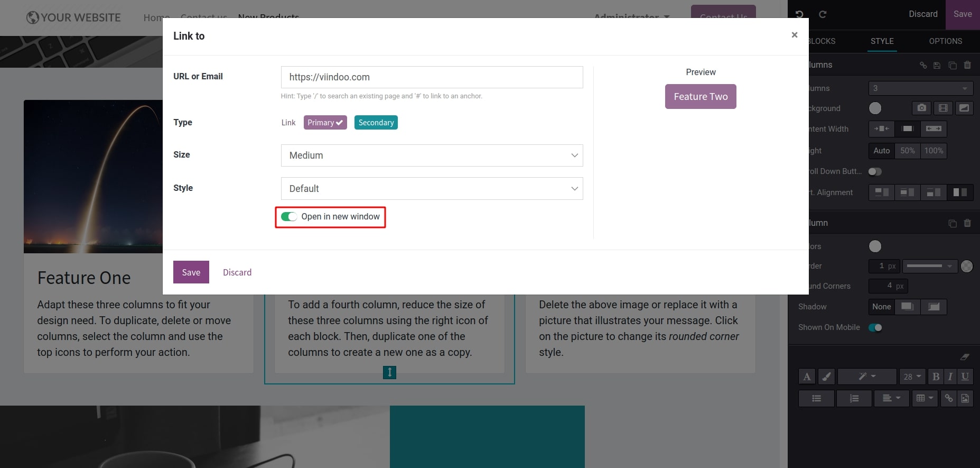Expand the Style dropdown showing Default
The image size is (980, 468).
point(432,189)
